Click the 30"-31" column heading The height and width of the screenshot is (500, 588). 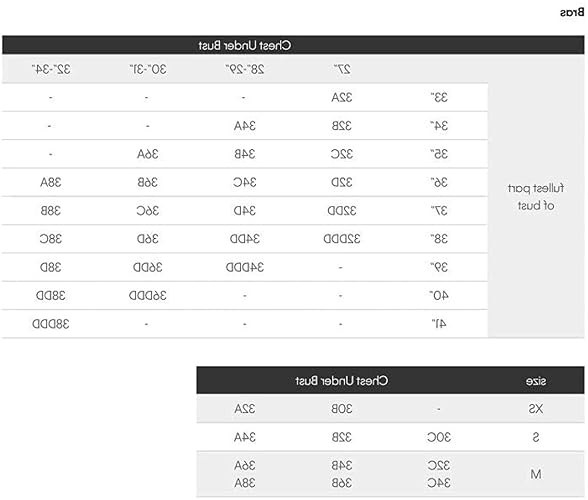point(148,69)
